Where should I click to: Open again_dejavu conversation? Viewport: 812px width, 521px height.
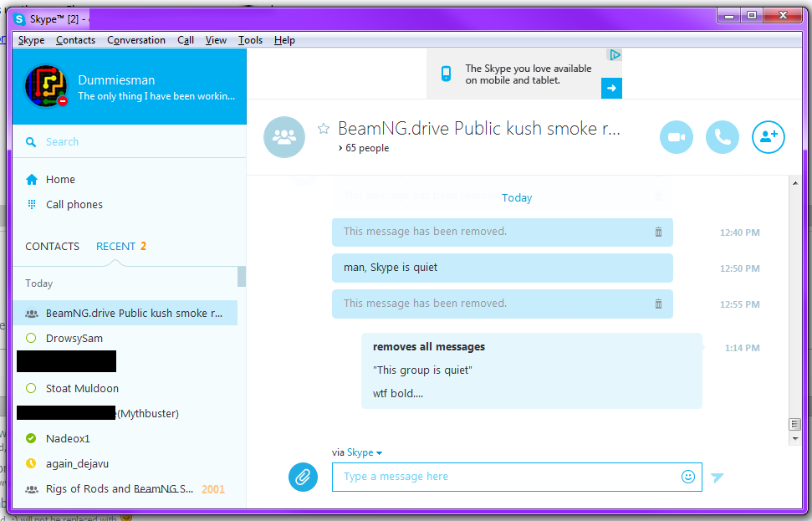point(125,463)
